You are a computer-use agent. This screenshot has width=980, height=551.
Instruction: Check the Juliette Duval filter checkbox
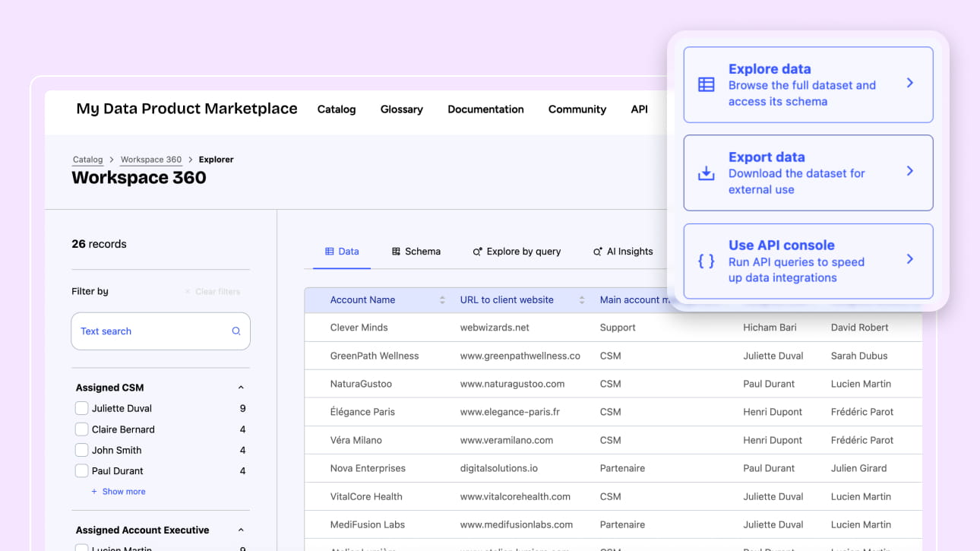[82, 409]
